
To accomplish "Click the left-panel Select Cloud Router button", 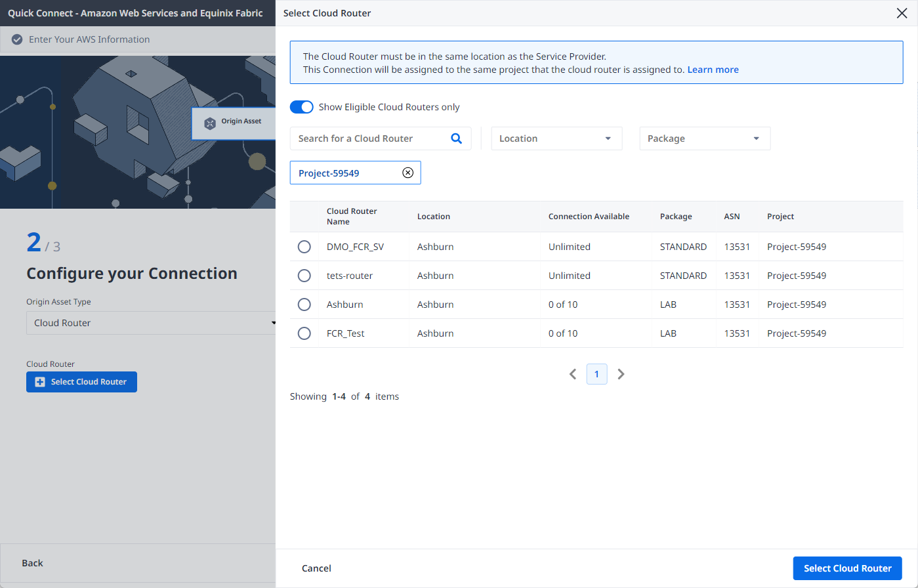I will pos(81,382).
